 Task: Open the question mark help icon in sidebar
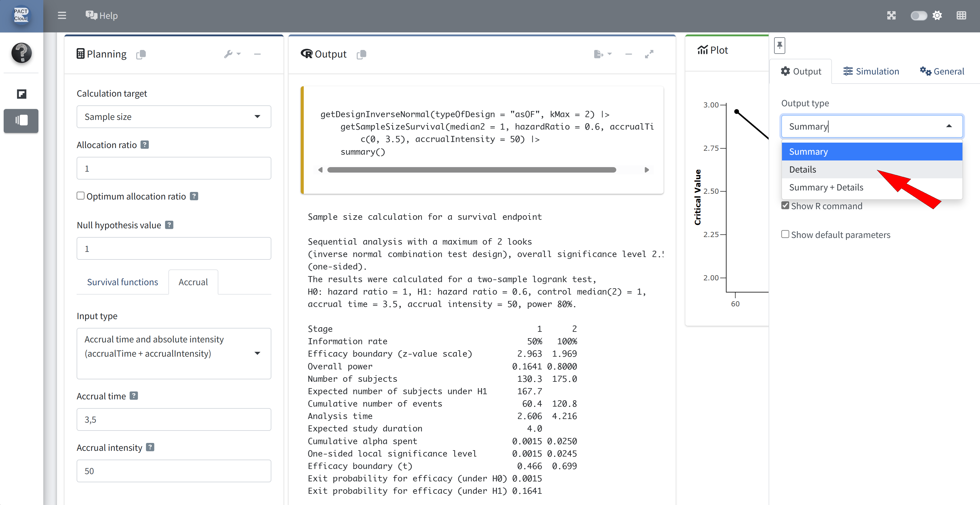coord(21,53)
